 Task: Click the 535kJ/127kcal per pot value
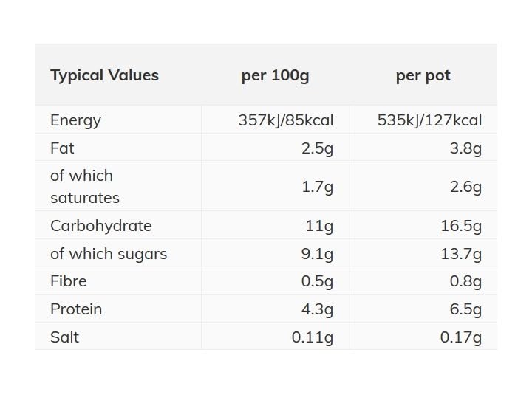(429, 120)
